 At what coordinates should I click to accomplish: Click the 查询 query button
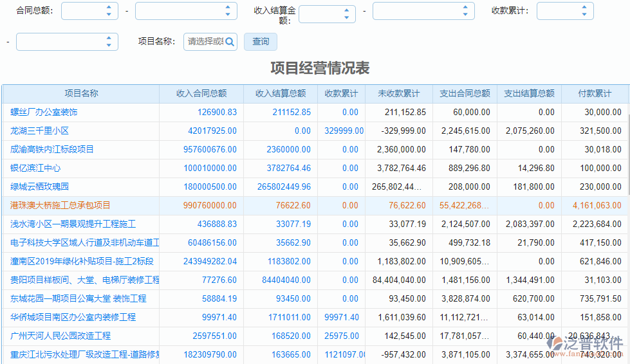pyautogui.click(x=261, y=42)
